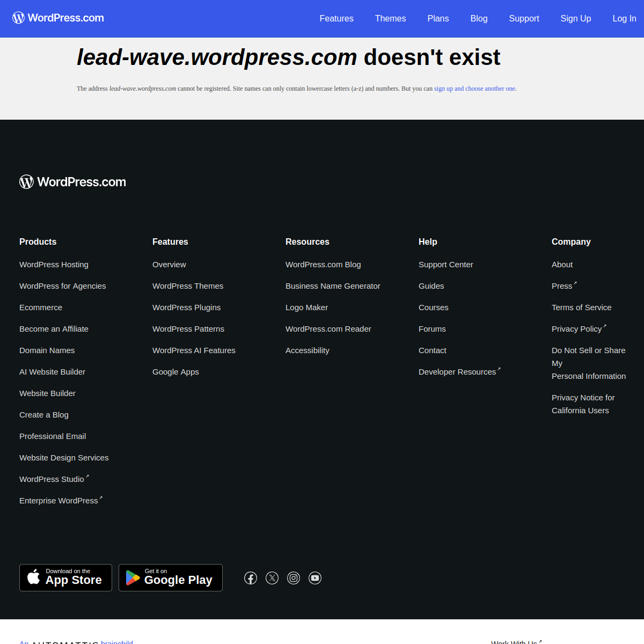Image resolution: width=644 pixels, height=644 pixels.
Task: Open Domain Names link
Action: point(47,350)
